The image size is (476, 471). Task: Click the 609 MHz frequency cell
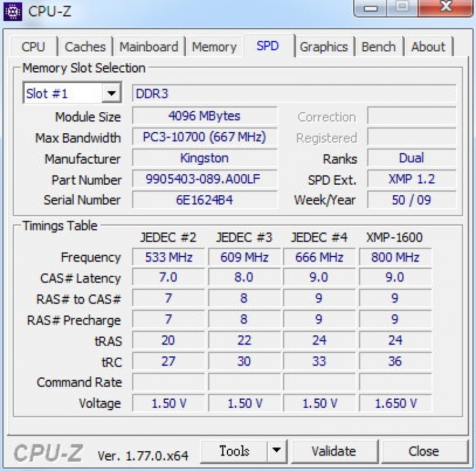(x=244, y=257)
